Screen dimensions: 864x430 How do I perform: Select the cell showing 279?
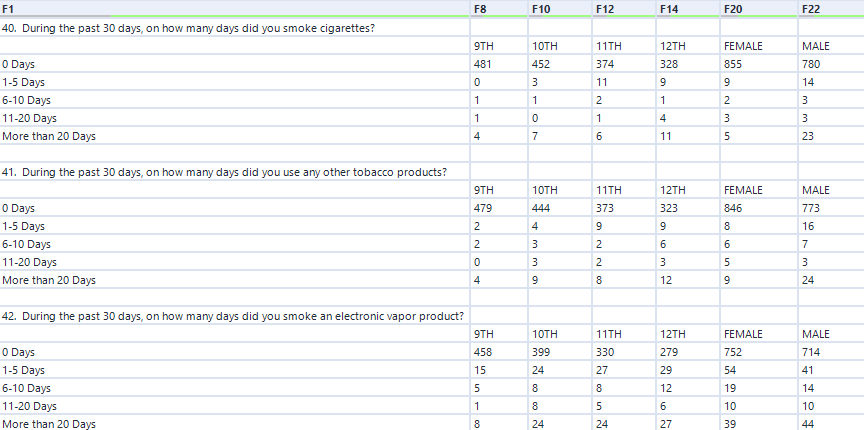click(670, 352)
